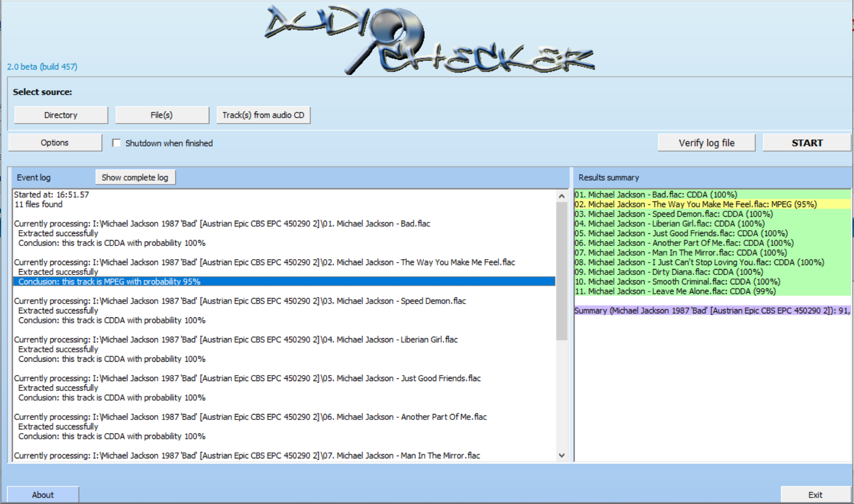Select result 07 Man In The Mirror.flac
Viewport: 854px width, 504px height.
[713, 253]
